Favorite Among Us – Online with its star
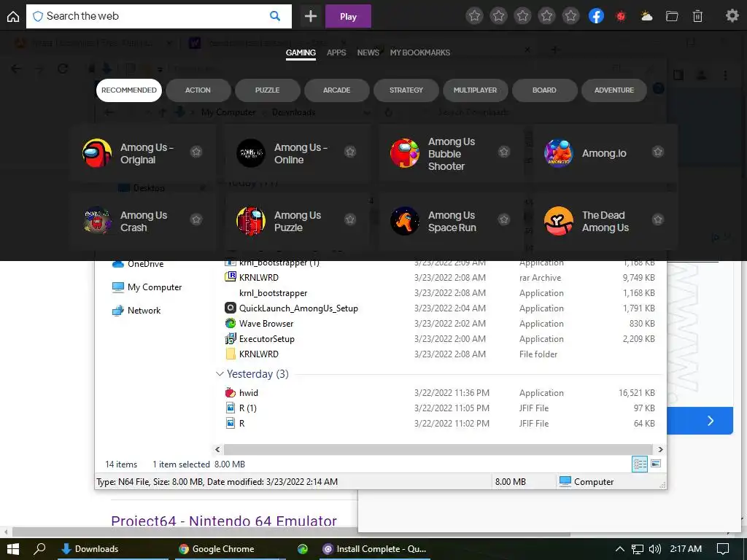The height and width of the screenshot is (560, 747). click(x=350, y=152)
